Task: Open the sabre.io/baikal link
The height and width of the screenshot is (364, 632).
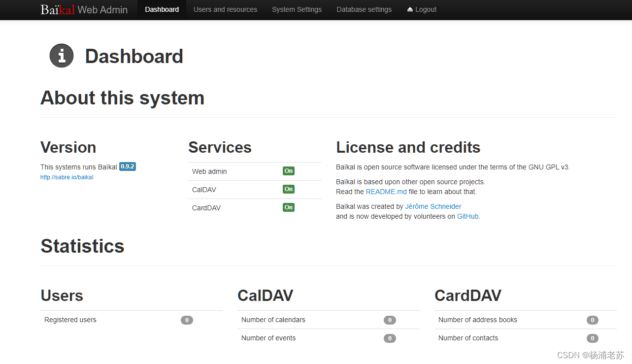Action: pyautogui.click(x=67, y=177)
